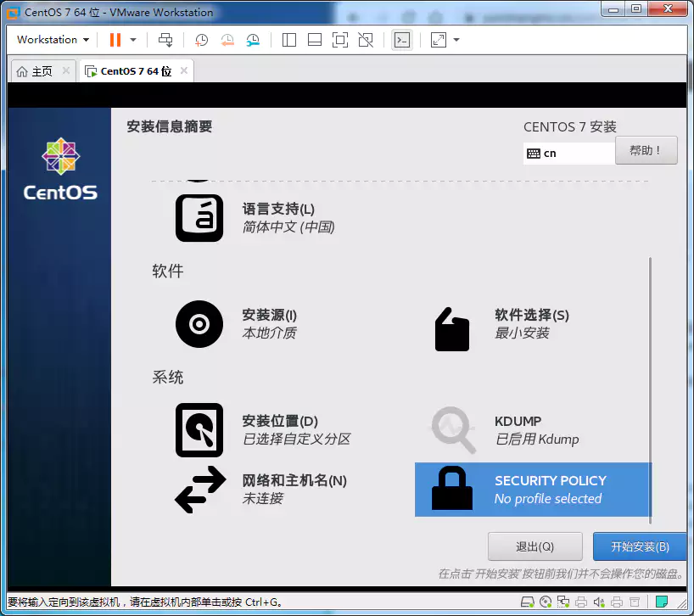Click the 帮助 button
This screenshot has width=694, height=616.
coord(648,151)
